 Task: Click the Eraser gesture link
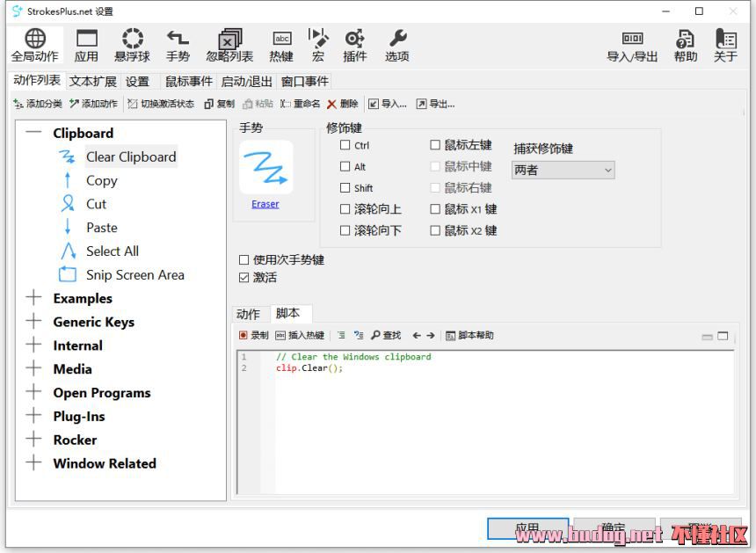[x=265, y=204]
